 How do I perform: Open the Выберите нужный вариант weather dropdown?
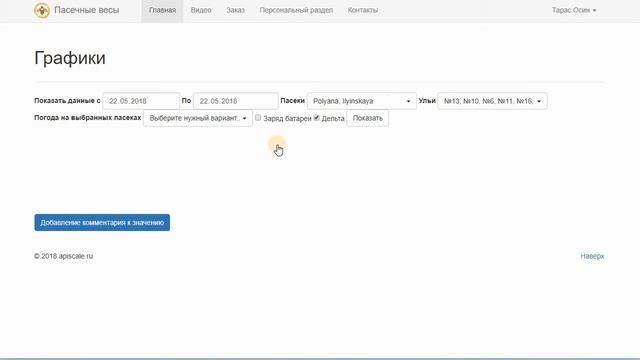pyautogui.click(x=198, y=118)
